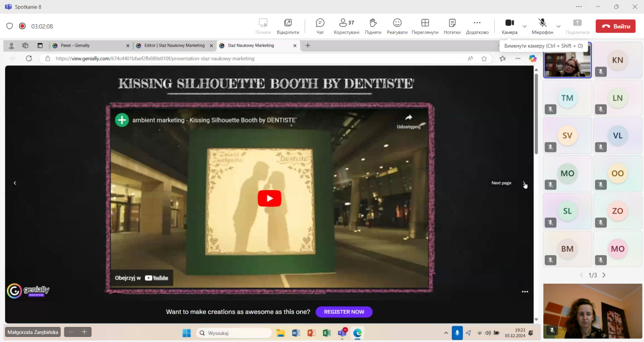Image resolution: width=644 pixels, height=342 pixels.
Task: Select participant tile BM
Action: pyautogui.click(x=568, y=249)
